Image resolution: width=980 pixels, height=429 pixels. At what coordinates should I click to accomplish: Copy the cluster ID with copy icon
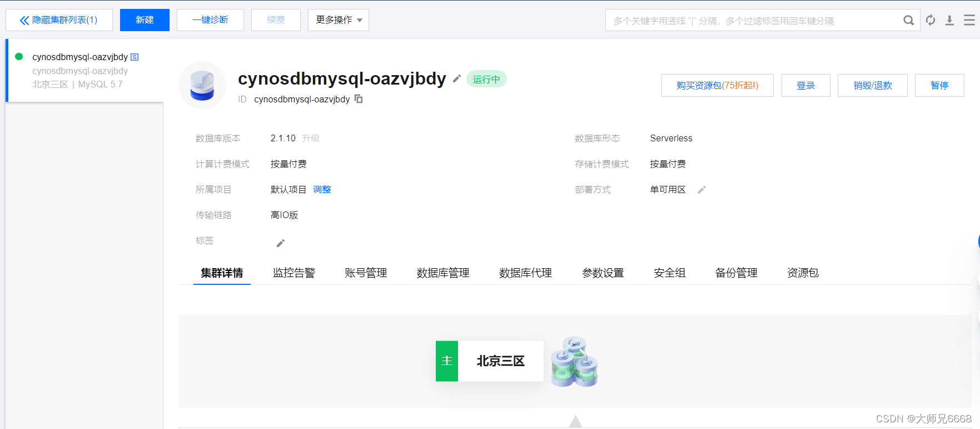pyautogui.click(x=359, y=99)
